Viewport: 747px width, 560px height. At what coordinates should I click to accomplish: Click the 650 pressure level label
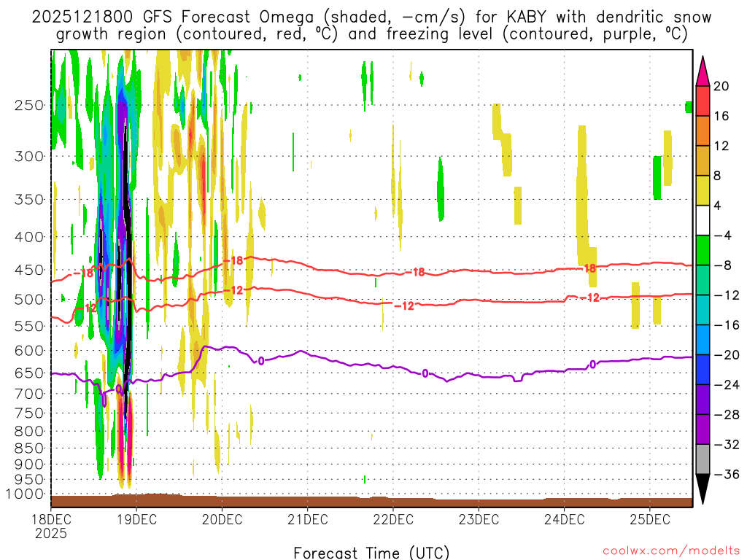pos(29,373)
